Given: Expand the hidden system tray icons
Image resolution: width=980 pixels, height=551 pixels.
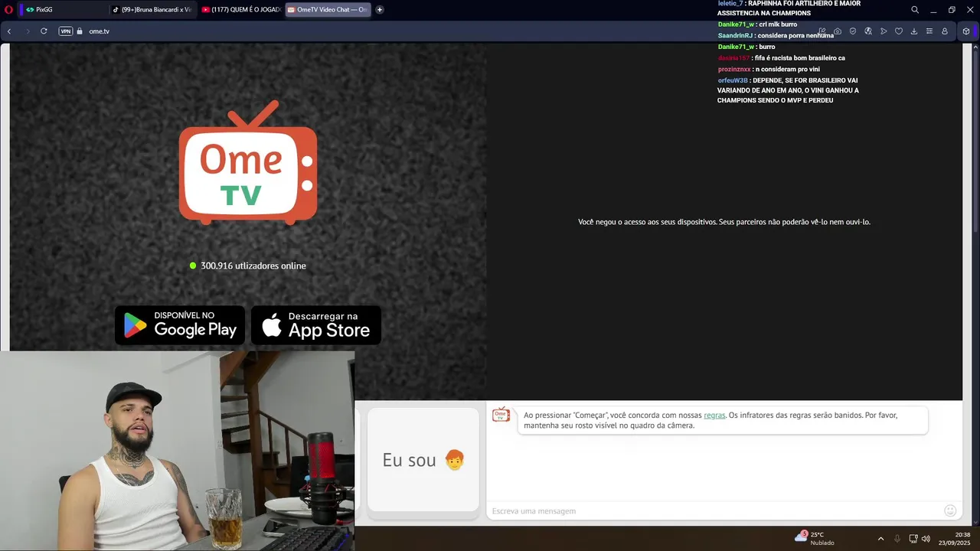Looking at the screenshot, I should 880,539.
